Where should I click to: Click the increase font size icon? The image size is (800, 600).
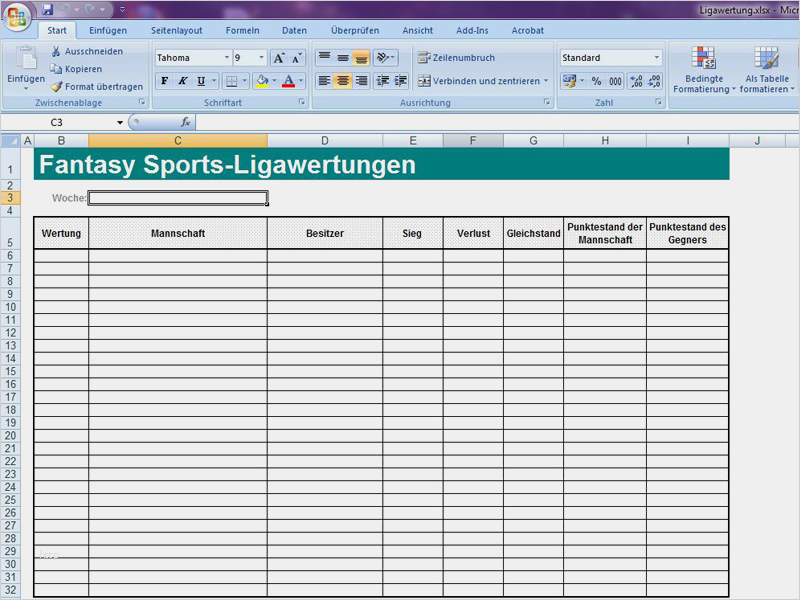coord(279,58)
